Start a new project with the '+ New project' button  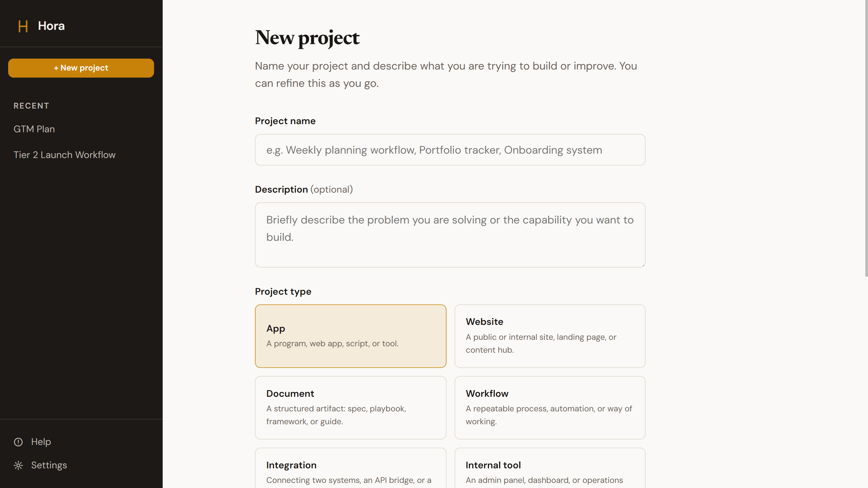[x=81, y=68]
